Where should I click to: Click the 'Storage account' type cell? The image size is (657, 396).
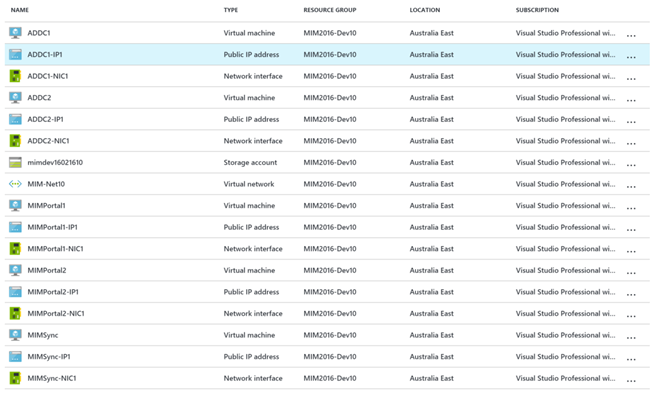point(250,162)
